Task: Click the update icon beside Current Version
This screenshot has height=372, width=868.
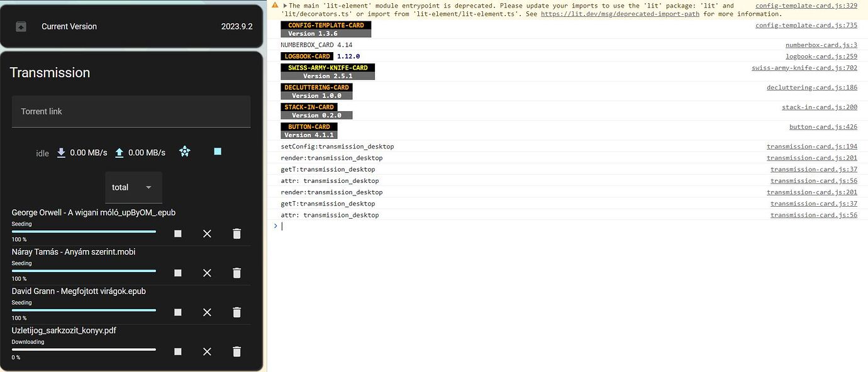Action: (x=21, y=26)
